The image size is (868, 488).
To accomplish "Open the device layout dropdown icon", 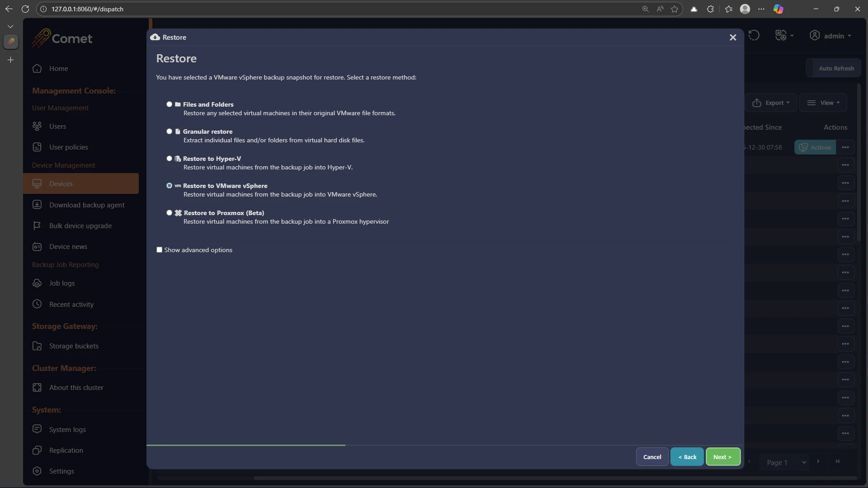I will click(x=784, y=35).
